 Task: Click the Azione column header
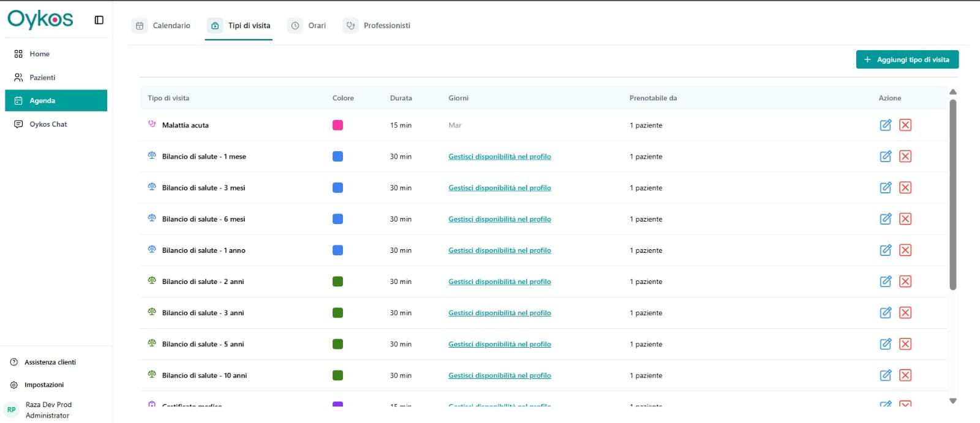(890, 98)
